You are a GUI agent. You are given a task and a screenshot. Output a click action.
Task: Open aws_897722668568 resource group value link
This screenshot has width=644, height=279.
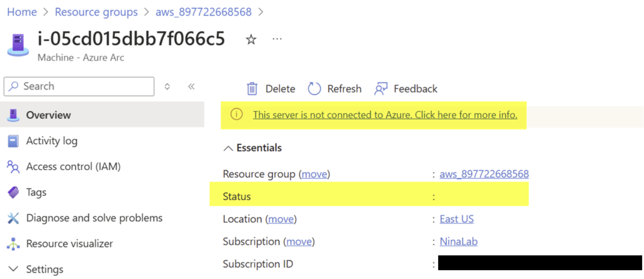click(x=484, y=174)
